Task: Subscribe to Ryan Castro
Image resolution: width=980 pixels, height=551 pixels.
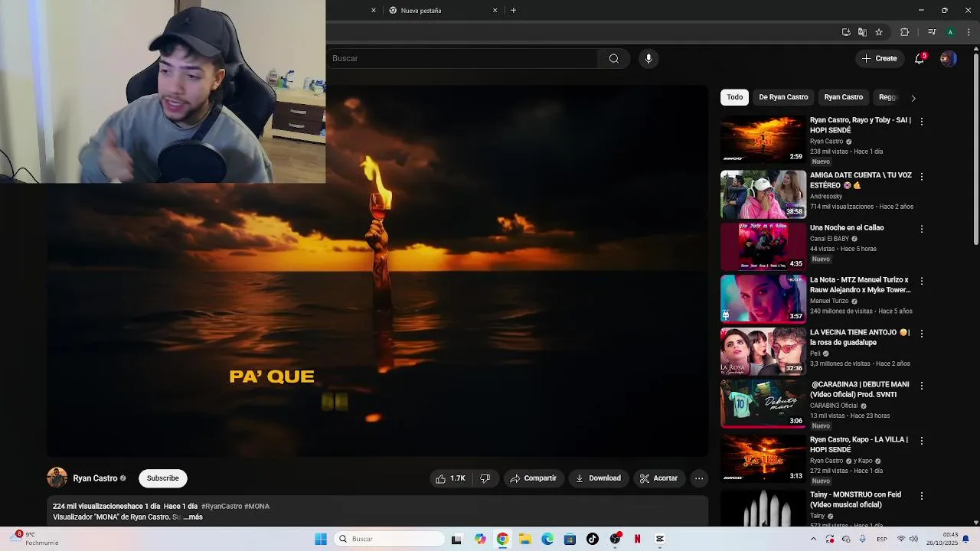Action: pos(162,478)
